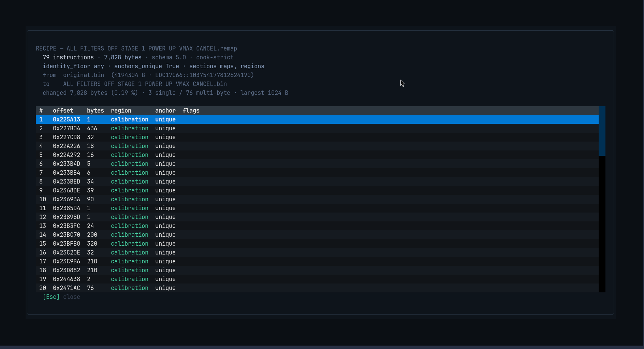Click the destination file name ending CANCEL.bin

coord(145,84)
